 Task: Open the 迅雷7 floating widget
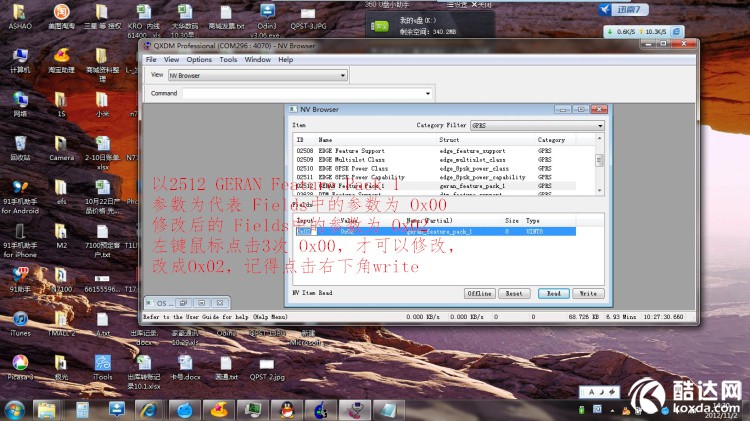[x=623, y=10]
